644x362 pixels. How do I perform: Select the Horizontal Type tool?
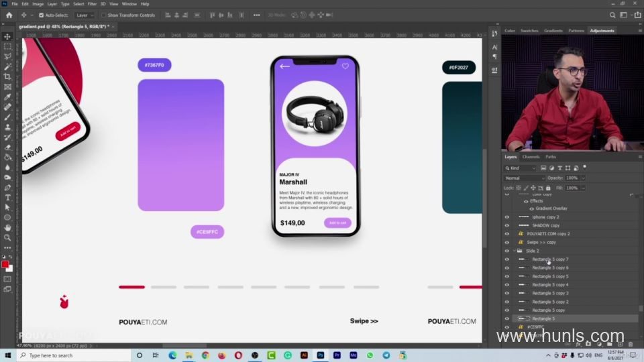[7, 197]
